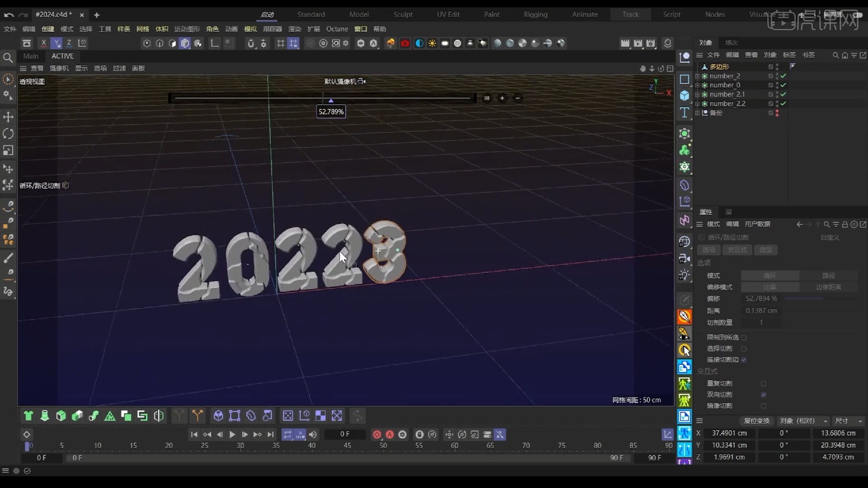This screenshot has height=488, width=868.
Task: Click the sun light icon in toolbar
Action: 432,43
